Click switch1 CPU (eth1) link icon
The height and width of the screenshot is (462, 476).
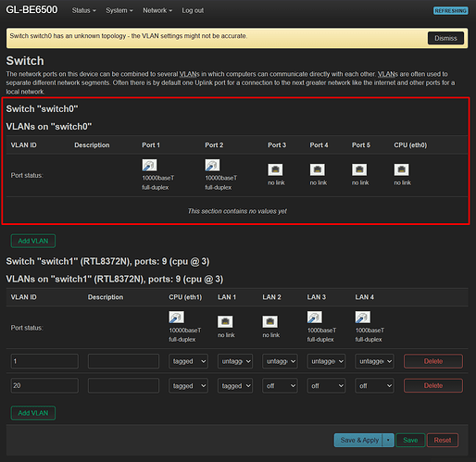click(x=176, y=318)
